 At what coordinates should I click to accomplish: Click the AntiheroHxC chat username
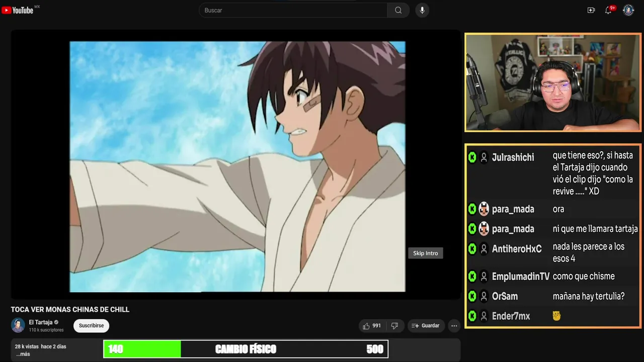[x=517, y=248]
